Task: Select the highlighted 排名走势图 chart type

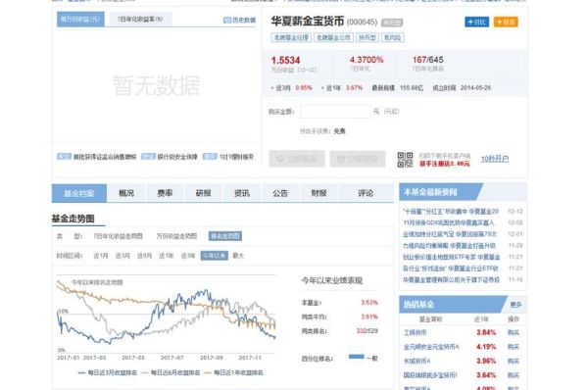Action: click(225, 236)
